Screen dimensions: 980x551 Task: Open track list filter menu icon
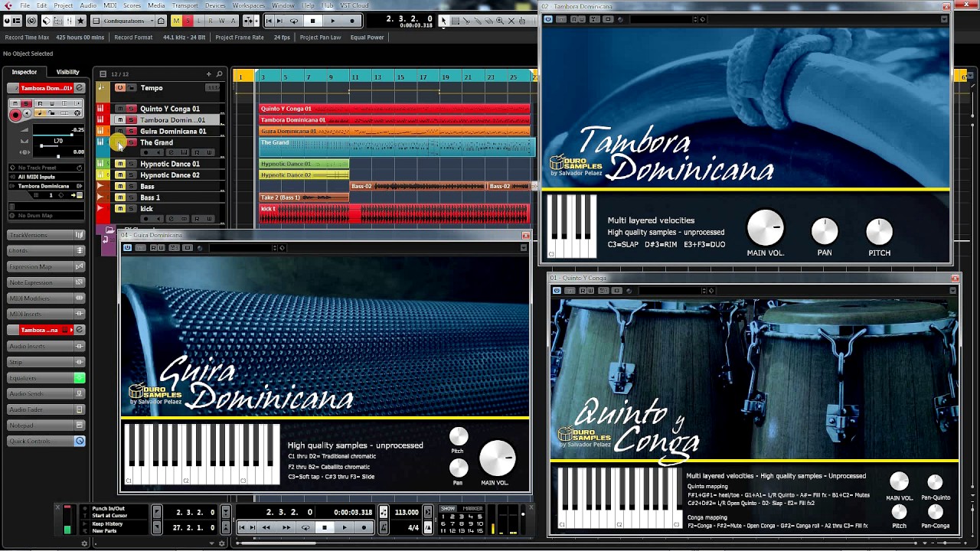coord(103,73)
